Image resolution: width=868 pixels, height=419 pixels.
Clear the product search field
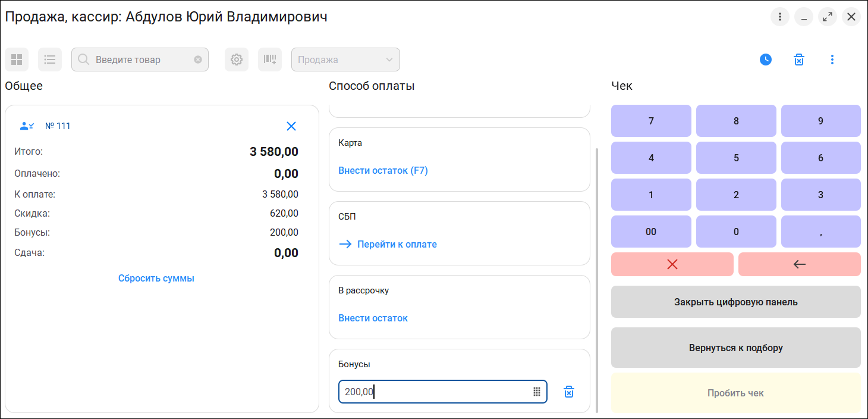pyautogui.click(x=198, y=60)
